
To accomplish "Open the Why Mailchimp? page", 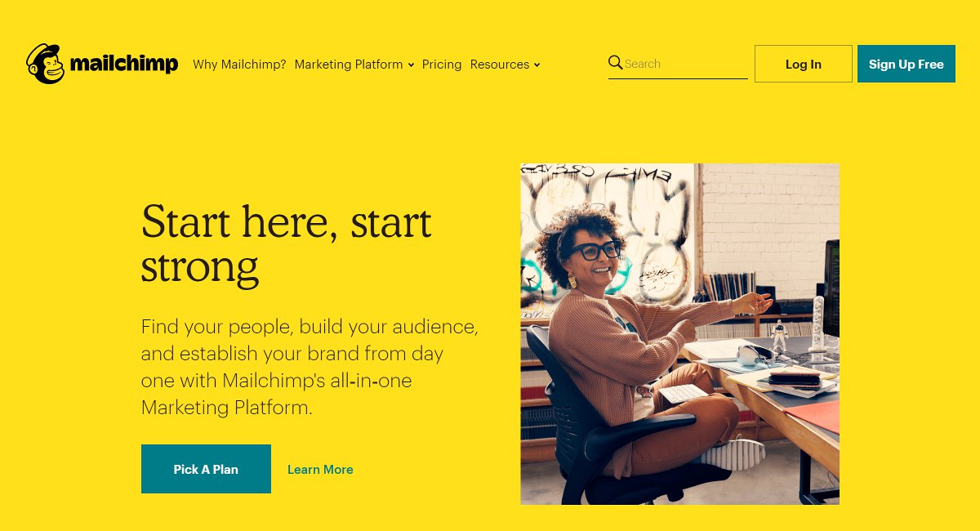I will [239, 65].
